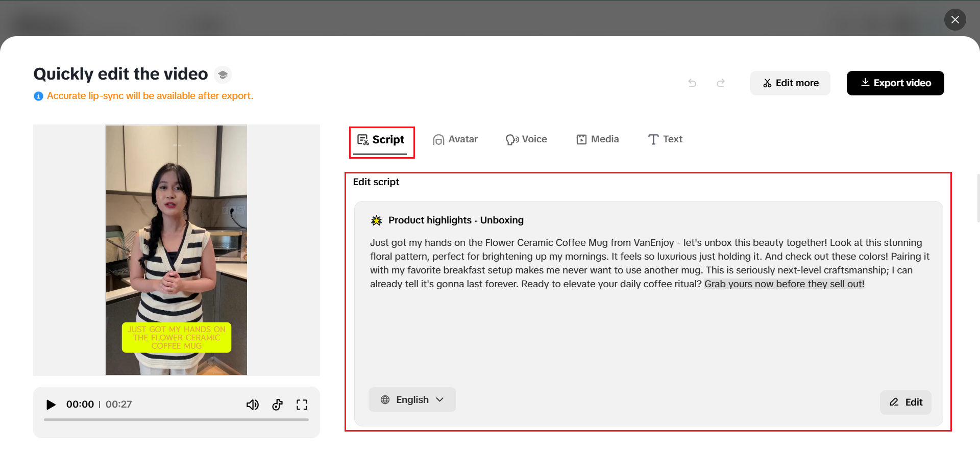
Task: Select the Script tab
Action: (381, 140)
